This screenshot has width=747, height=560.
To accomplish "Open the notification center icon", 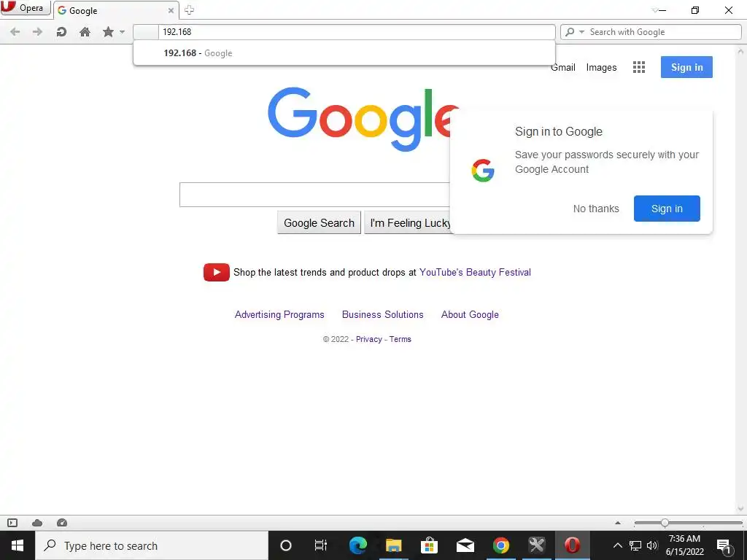I will (x=724, y=545).
